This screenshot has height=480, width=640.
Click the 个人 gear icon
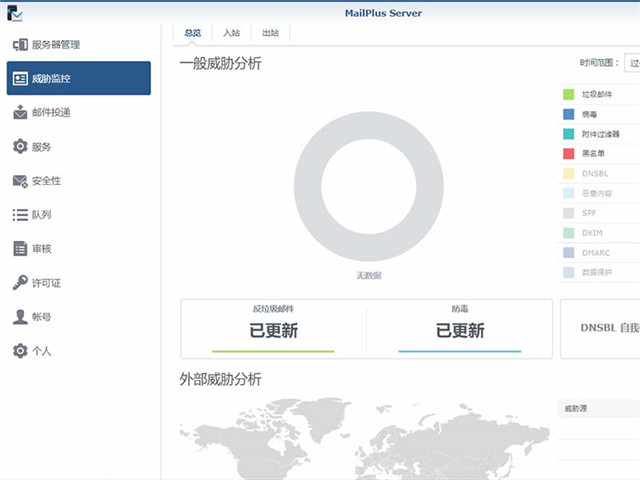pyautogui.click(x=20, y=351)
